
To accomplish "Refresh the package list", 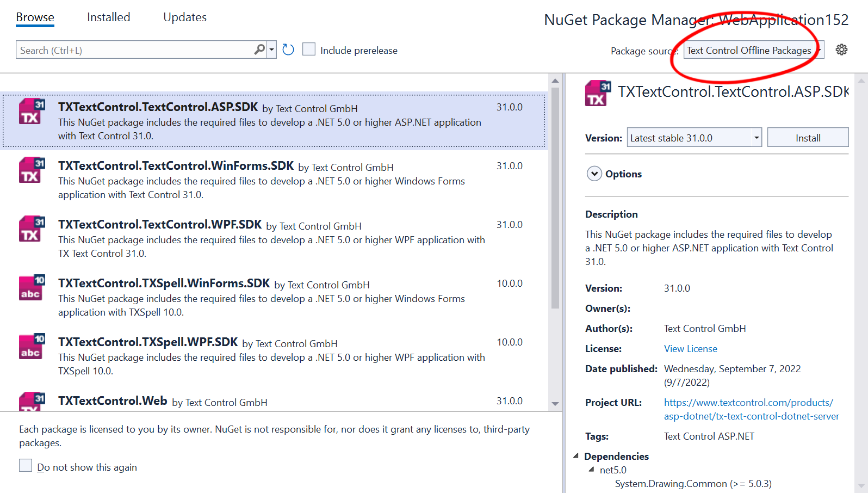I will click(x=288, y=50).
